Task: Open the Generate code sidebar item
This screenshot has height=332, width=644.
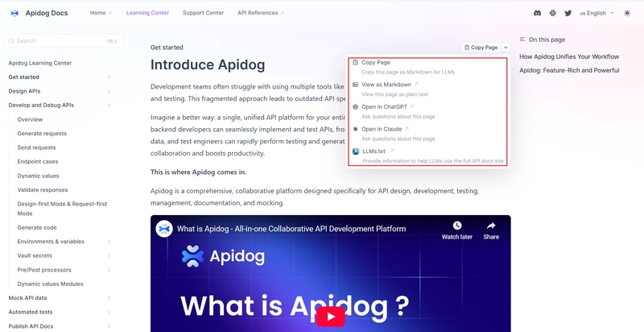Action: pos(37,227)
